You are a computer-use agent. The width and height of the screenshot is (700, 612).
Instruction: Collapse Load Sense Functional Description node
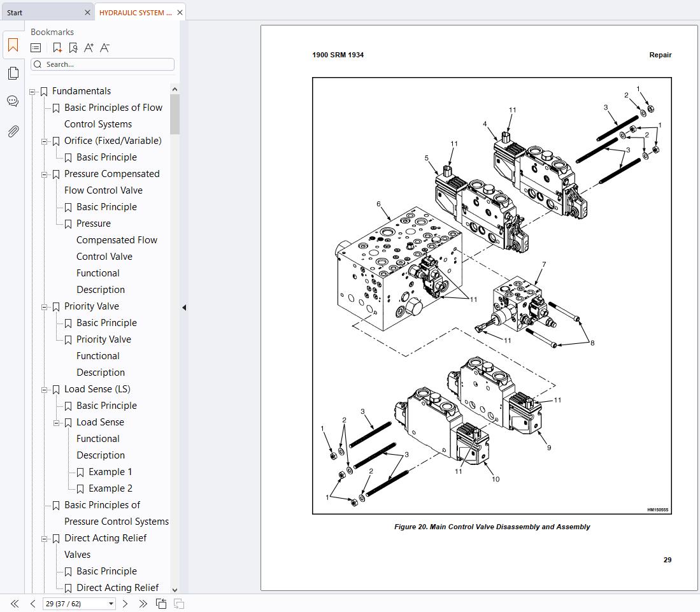coord(56,423)
